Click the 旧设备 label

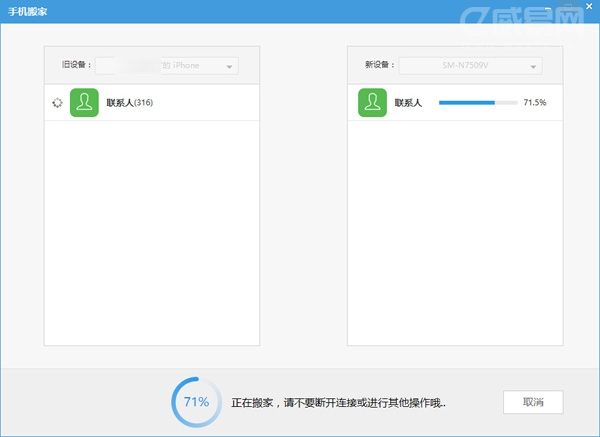point(76,66)
